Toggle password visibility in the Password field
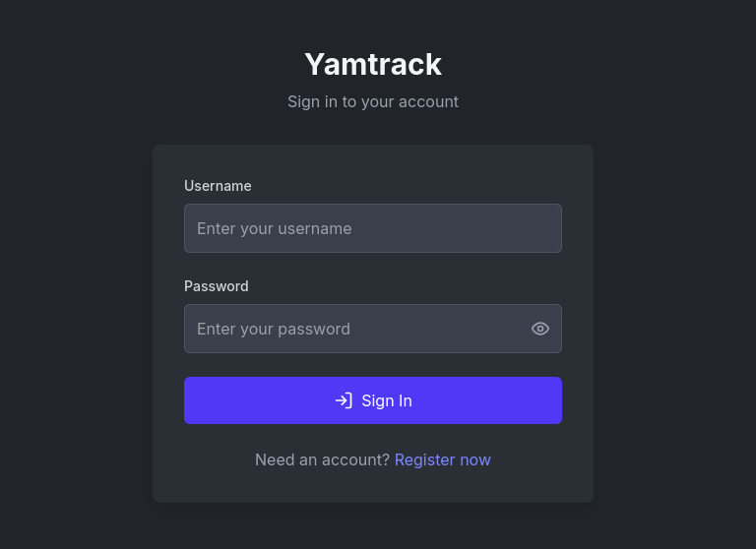Screen dimensions: 756x549 click(540, 329)
